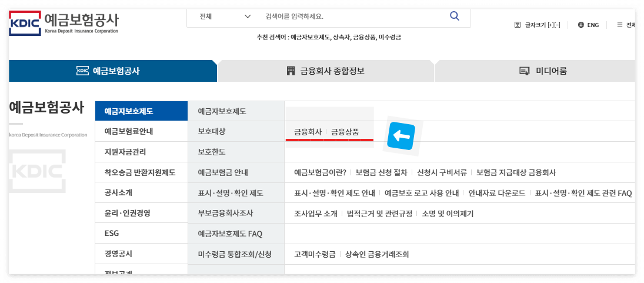644x283 pixels.
Task: Open the hamburger menu icon labeled 전체
Action: click(x=620, y=25)
